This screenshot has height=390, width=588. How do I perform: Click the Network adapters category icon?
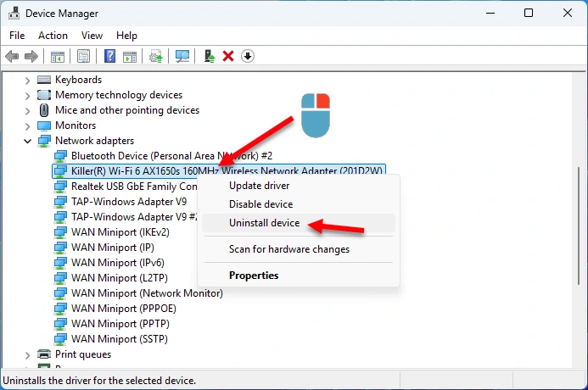44,141
